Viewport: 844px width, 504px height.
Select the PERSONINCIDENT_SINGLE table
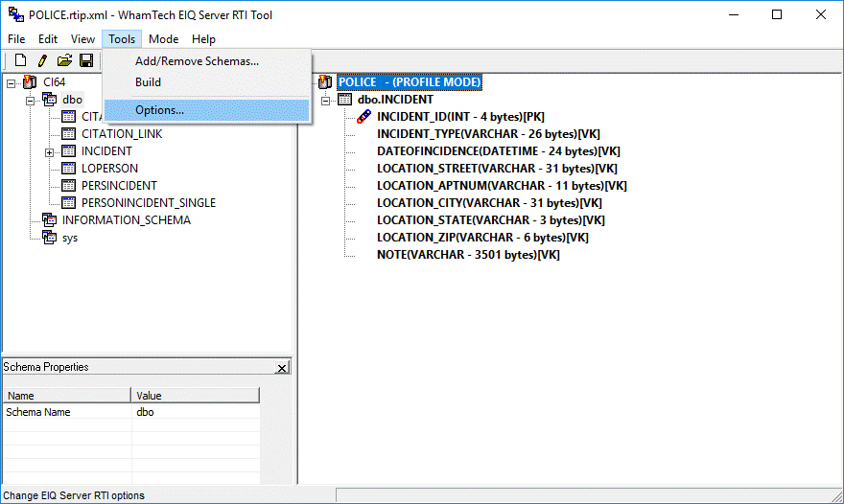(148, 203)
